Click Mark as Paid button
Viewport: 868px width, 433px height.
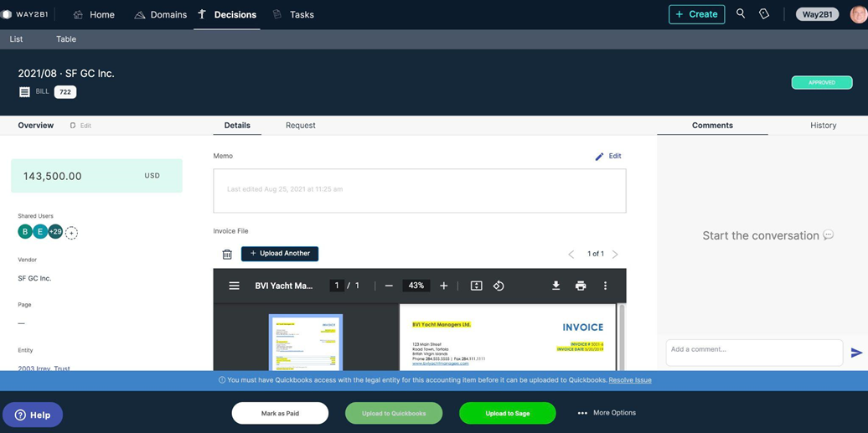(x=280, y=413)
